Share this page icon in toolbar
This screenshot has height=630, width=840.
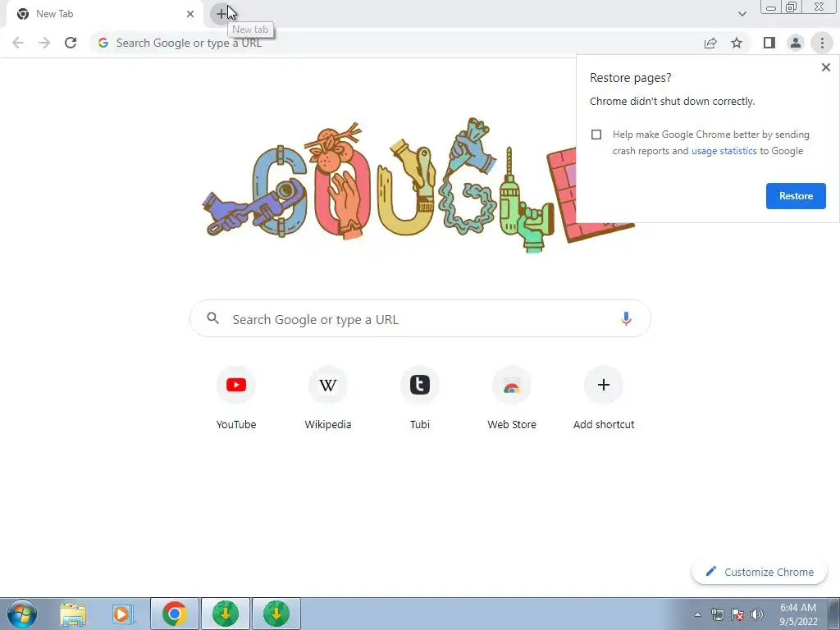(710, 43)
